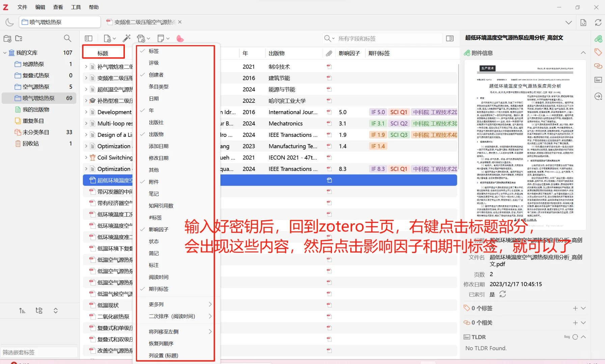Add a tag with the plus button
This screenshot has width=605, height=364.
click(575, 308)
